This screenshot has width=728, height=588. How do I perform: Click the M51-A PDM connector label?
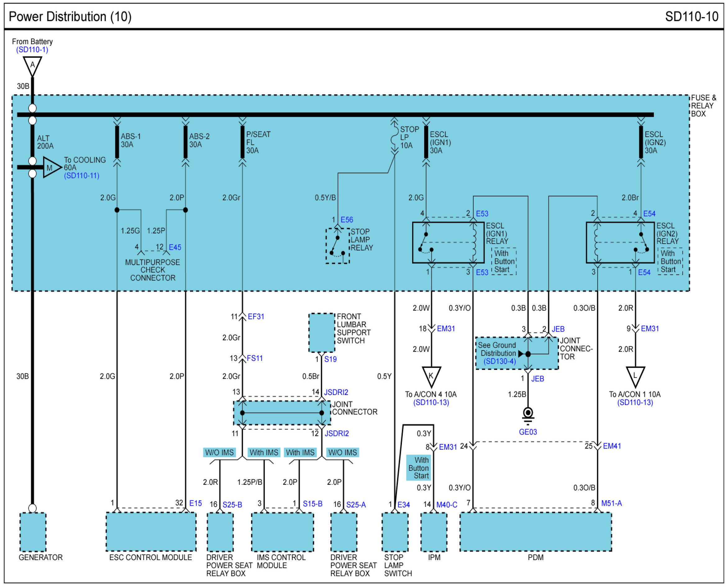(x=611, y=503)
